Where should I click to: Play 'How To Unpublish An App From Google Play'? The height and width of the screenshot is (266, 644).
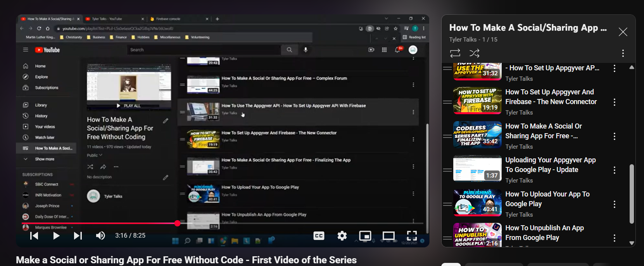point(544,233)
